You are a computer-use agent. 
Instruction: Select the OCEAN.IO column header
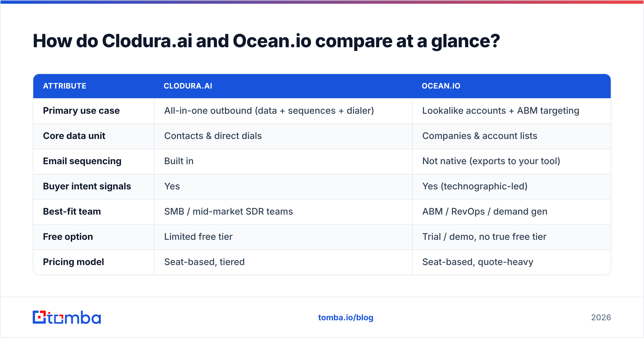click(x=441, y=86)
